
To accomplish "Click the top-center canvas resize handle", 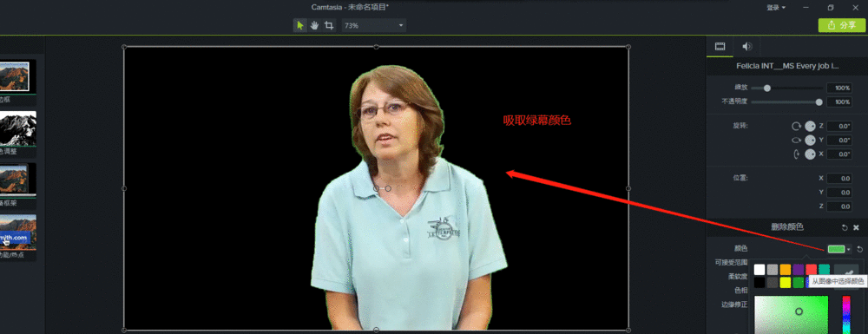I will [x=377, y=47].
